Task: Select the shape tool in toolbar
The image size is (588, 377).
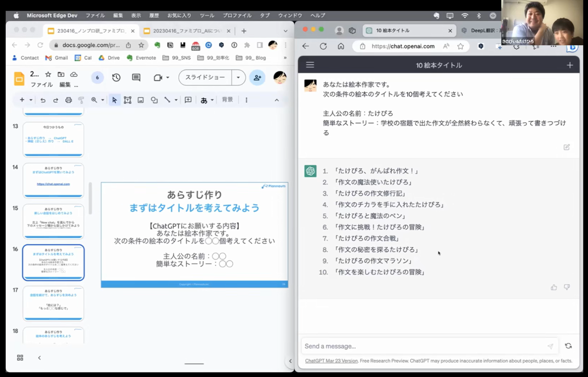Action: [x=154, y=100]
